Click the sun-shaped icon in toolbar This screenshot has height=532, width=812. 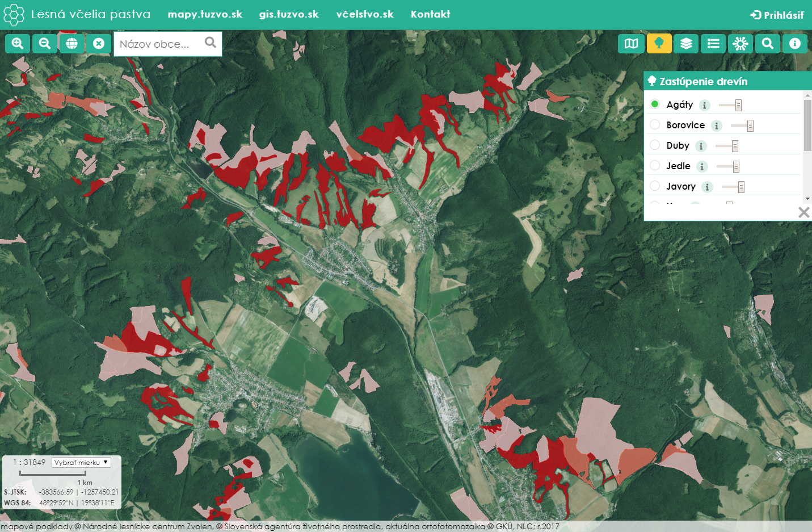[741, 44]
